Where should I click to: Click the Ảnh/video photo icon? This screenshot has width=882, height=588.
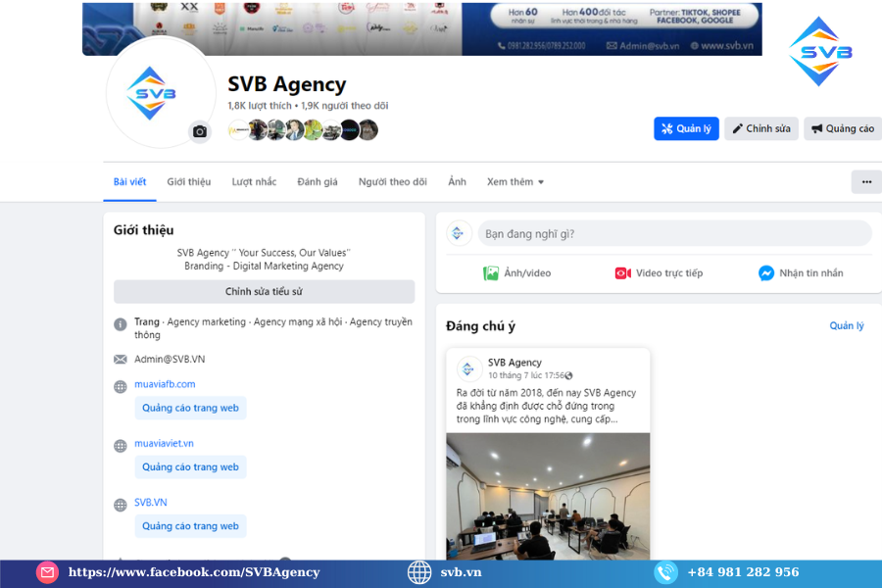point(491,273)
